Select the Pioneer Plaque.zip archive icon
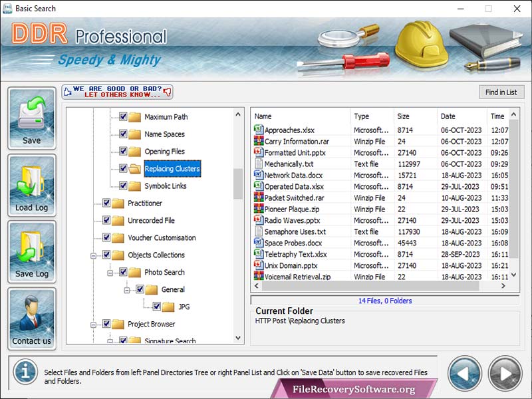The image size is (532, 399). point(259,208)
